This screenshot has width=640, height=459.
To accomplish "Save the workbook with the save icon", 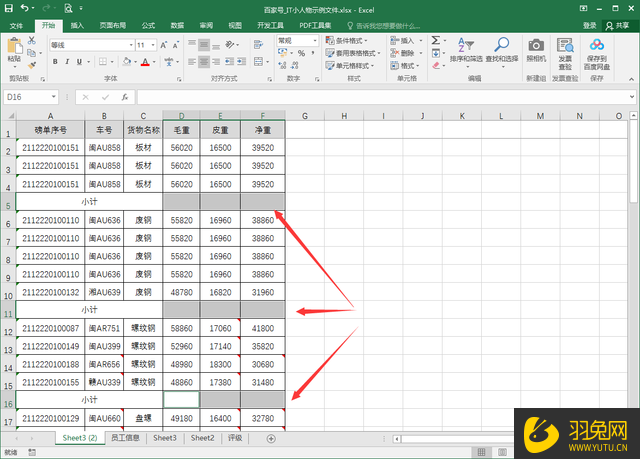I will click(9, 8).
